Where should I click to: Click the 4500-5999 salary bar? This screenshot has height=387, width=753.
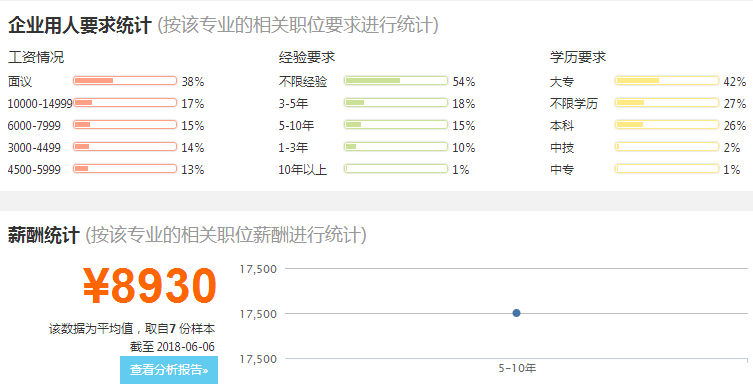[125, 169]
